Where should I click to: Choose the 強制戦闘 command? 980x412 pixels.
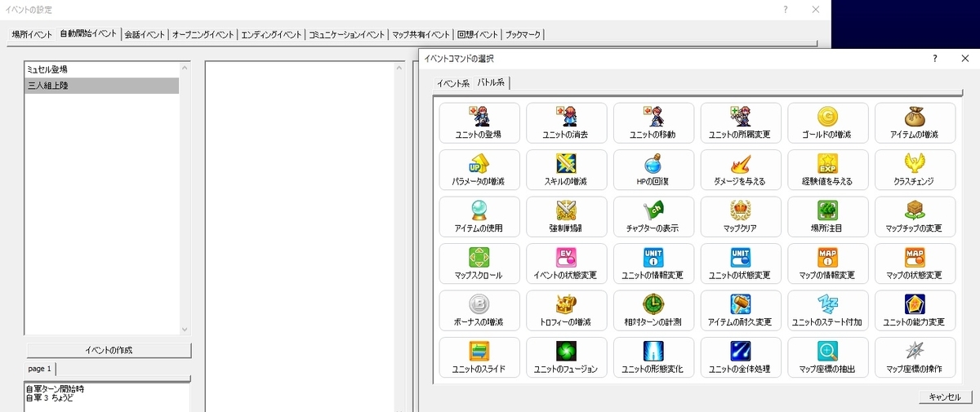[x=567, y=219]
